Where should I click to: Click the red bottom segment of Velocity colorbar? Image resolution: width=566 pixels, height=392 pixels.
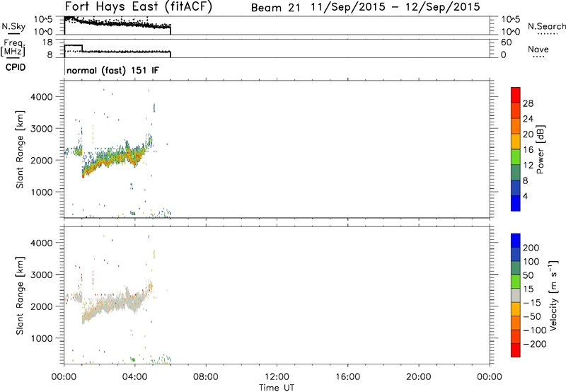[x=516, y=350]
